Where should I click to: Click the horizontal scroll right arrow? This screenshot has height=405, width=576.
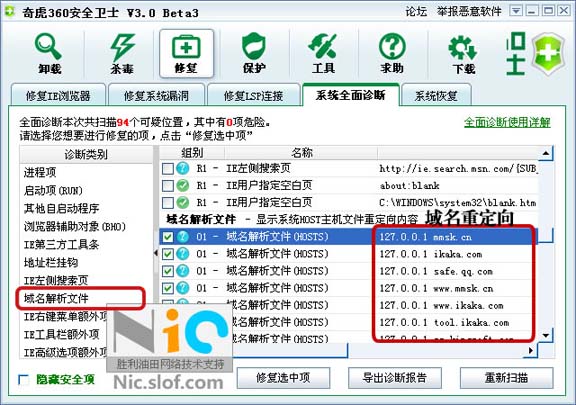point(530,351)
